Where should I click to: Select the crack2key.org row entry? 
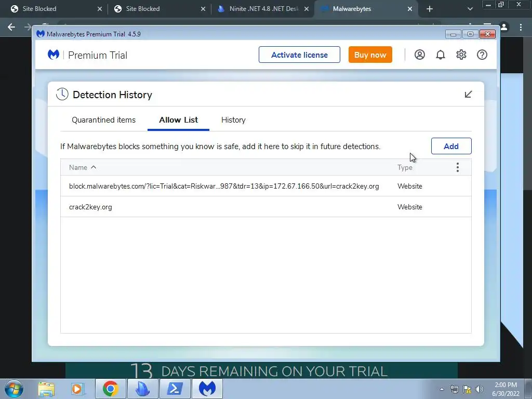(x=90, y=207)
